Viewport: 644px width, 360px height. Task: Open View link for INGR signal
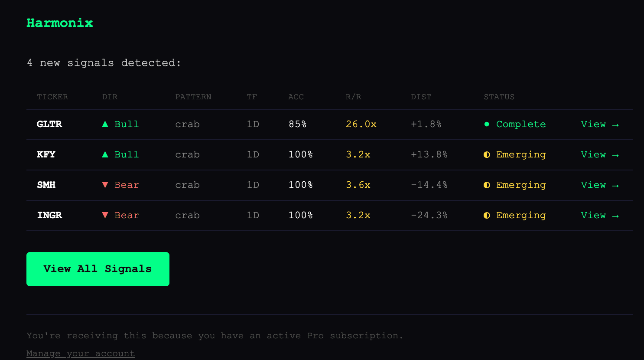coord(600,216)
